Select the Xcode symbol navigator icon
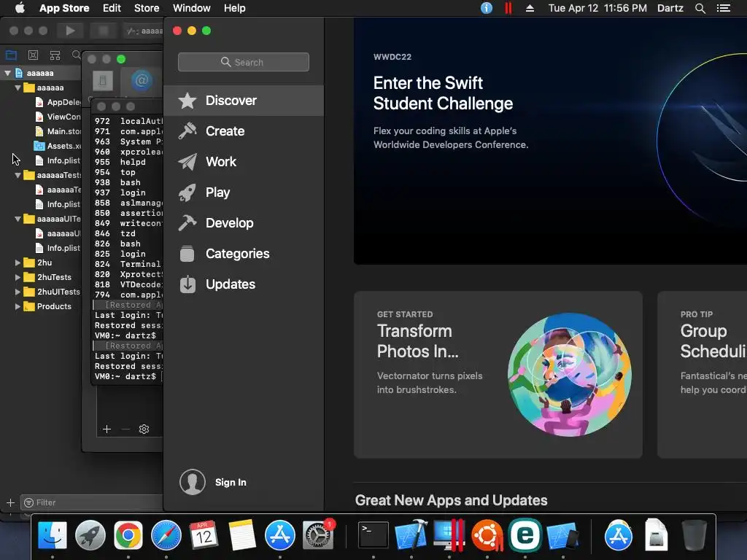747x560 pixels. [55, 55]
